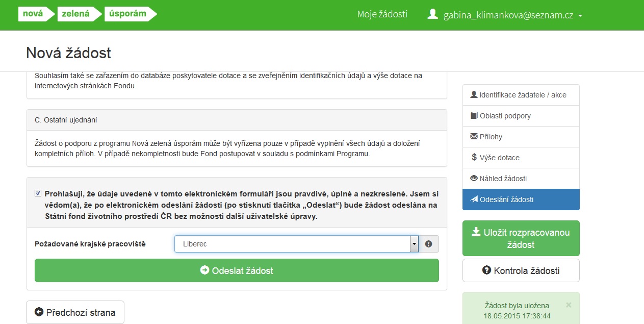This screenshot has height=324, width=644.
Task: Click the eye icon beside Náhled žádosti
Action: (474, 178)
